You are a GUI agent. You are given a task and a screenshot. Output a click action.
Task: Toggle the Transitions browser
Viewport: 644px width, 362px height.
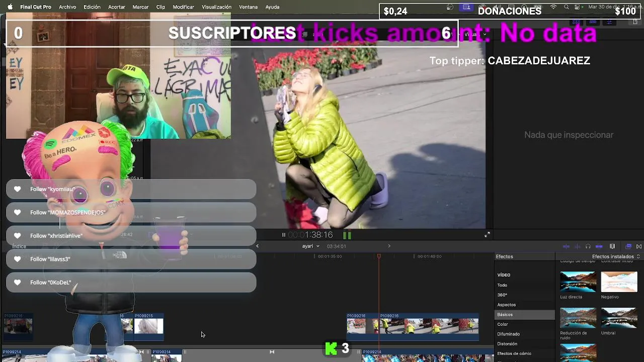coord(639,246)
